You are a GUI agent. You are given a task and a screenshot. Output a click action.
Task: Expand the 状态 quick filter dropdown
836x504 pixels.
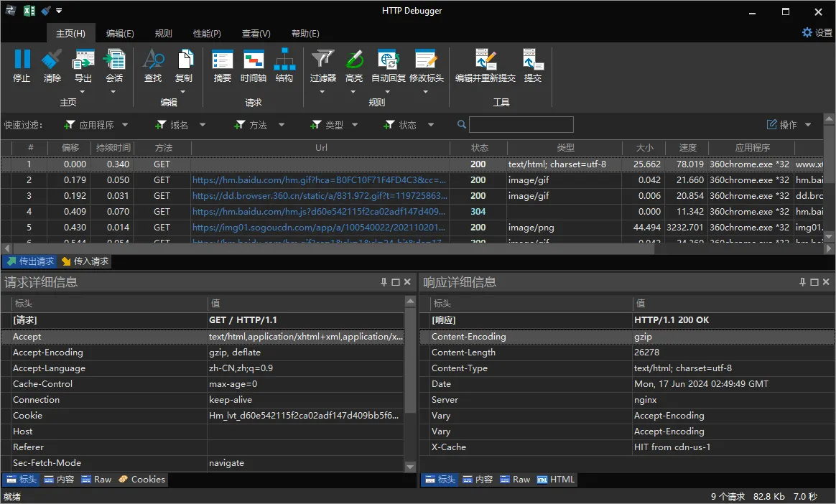tap(431, 125)
